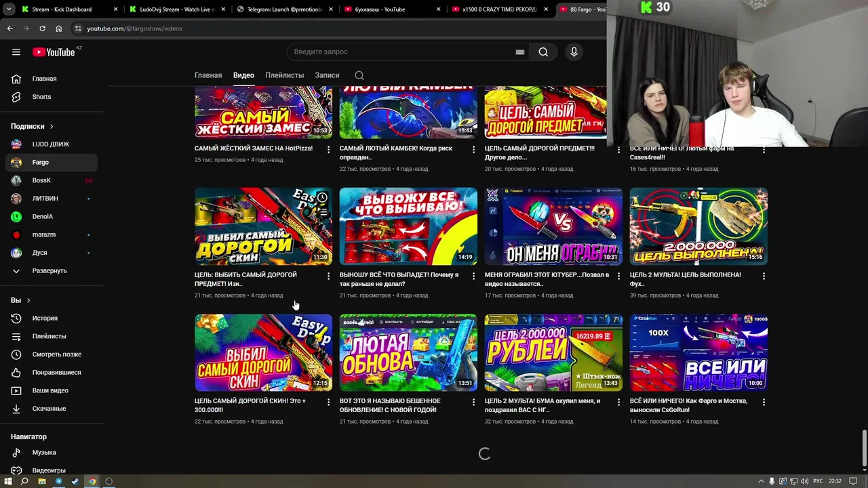Go back with the browser back arrow
The width and height of the screenshot is (868, 488).
pos(9,28)
